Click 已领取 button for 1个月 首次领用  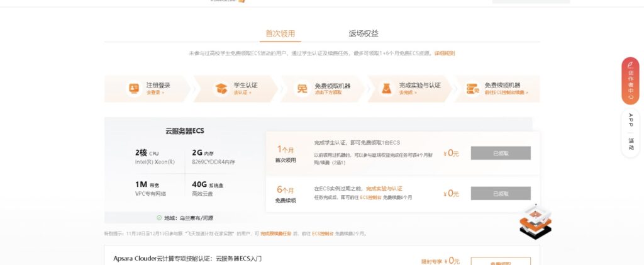501,153
